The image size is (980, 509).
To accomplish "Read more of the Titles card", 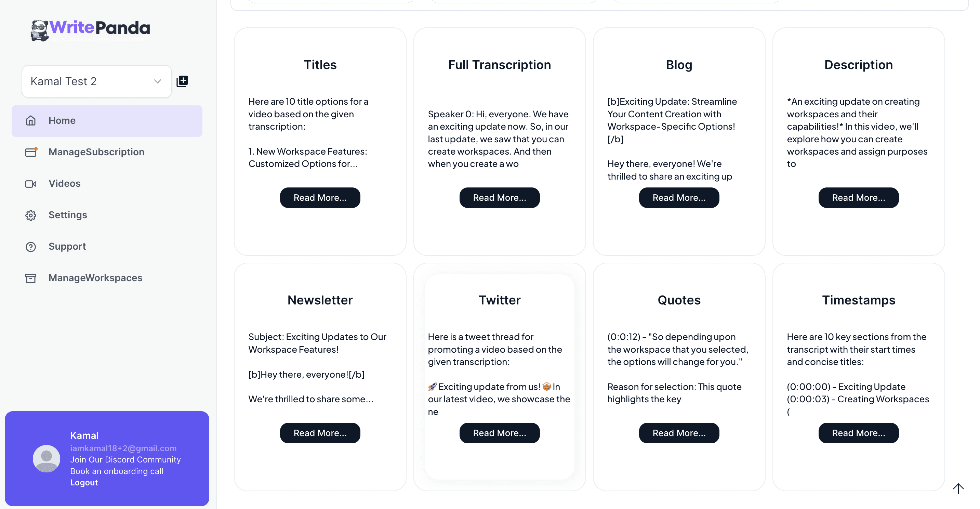I will pyautogui.click(x=320, y=198).
